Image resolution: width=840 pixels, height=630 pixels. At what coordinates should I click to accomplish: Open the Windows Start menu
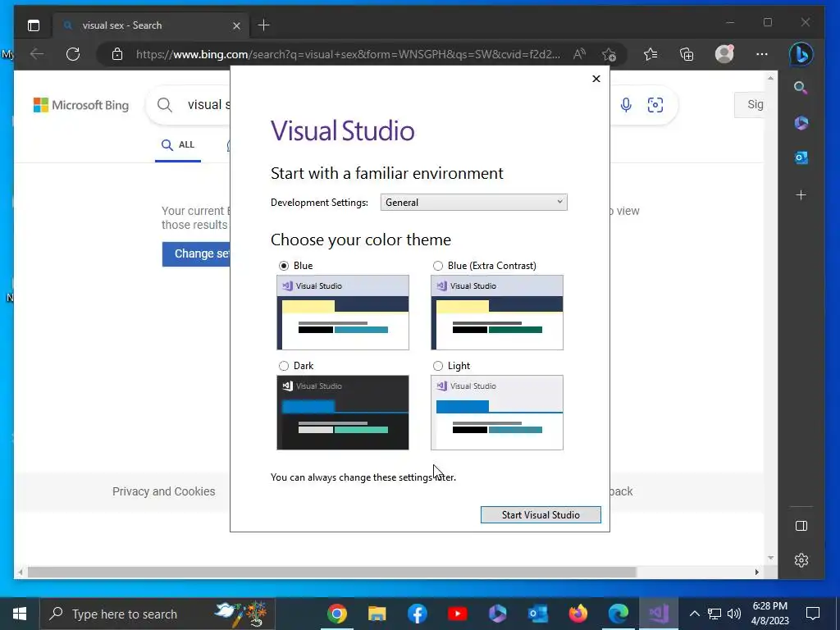[20, 614]
